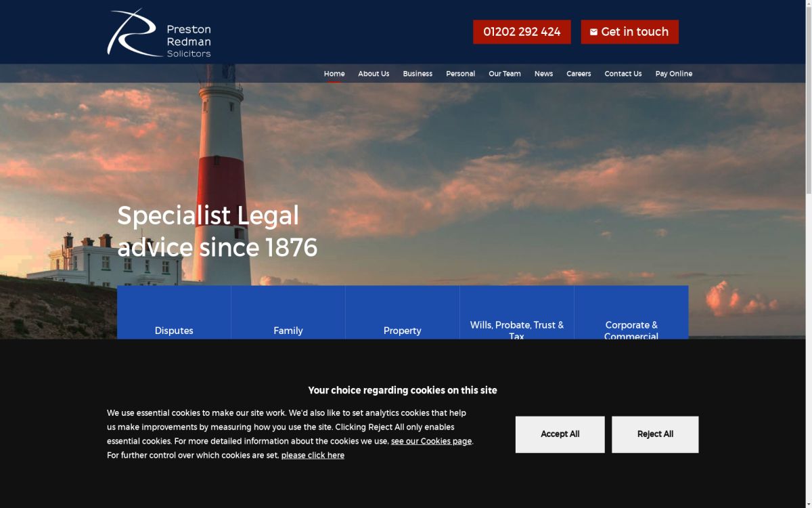
Task: Open the Property service tile
Action: pos(403,318)
